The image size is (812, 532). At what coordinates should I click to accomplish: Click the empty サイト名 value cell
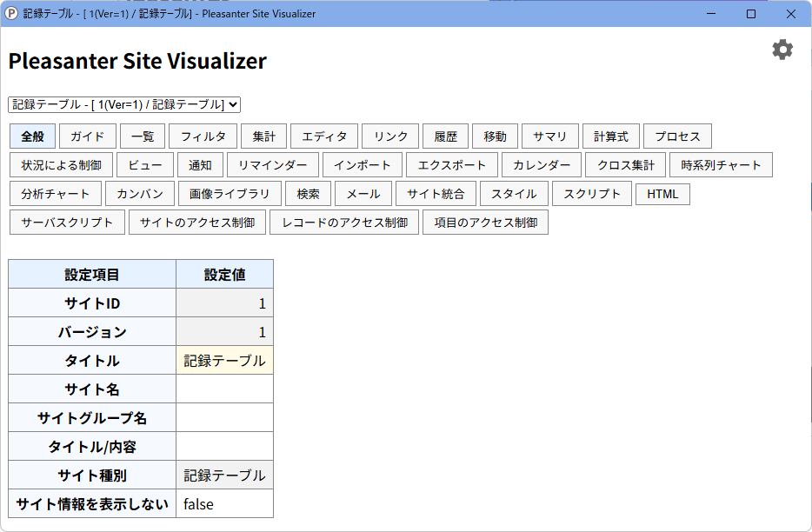pyautogui.click(x=225, y=389)
